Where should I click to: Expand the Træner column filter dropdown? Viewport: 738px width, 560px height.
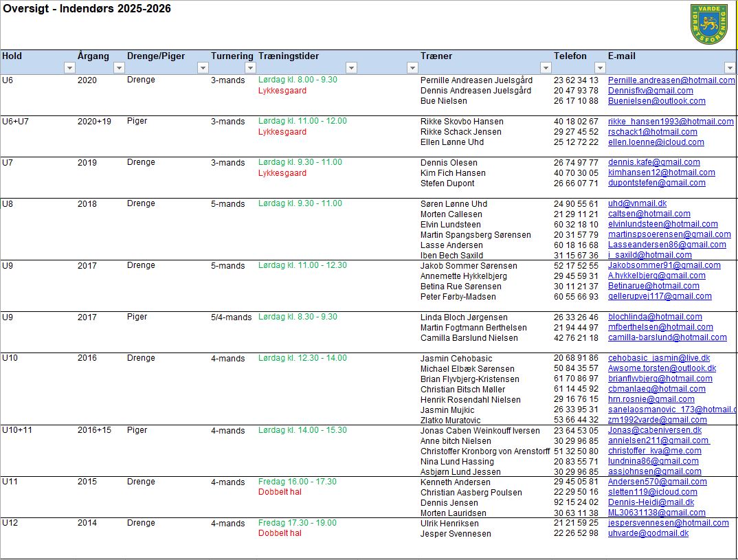546,68
